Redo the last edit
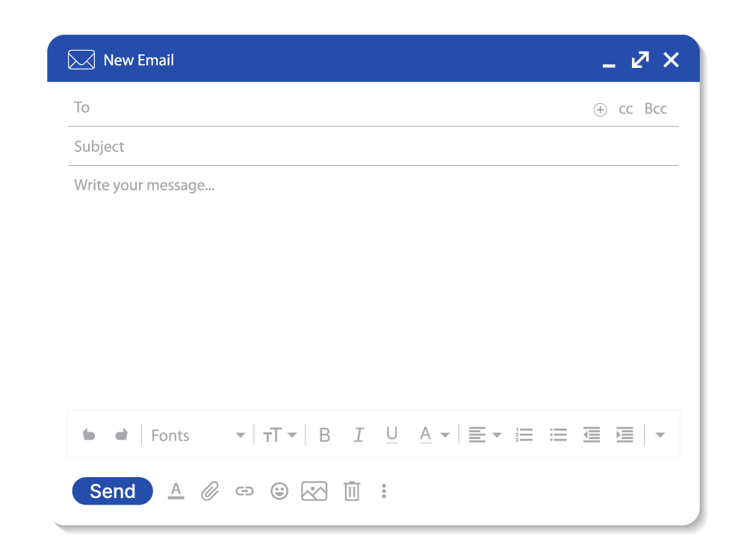Viewport: 747px width, 560px height. pyautogui.click(x=121, y=435)
